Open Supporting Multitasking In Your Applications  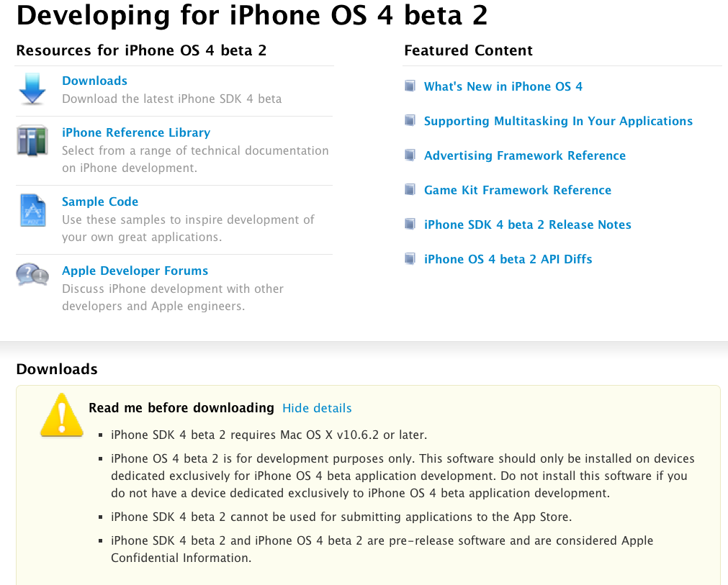pyautogui.click(x=558, y=121)
